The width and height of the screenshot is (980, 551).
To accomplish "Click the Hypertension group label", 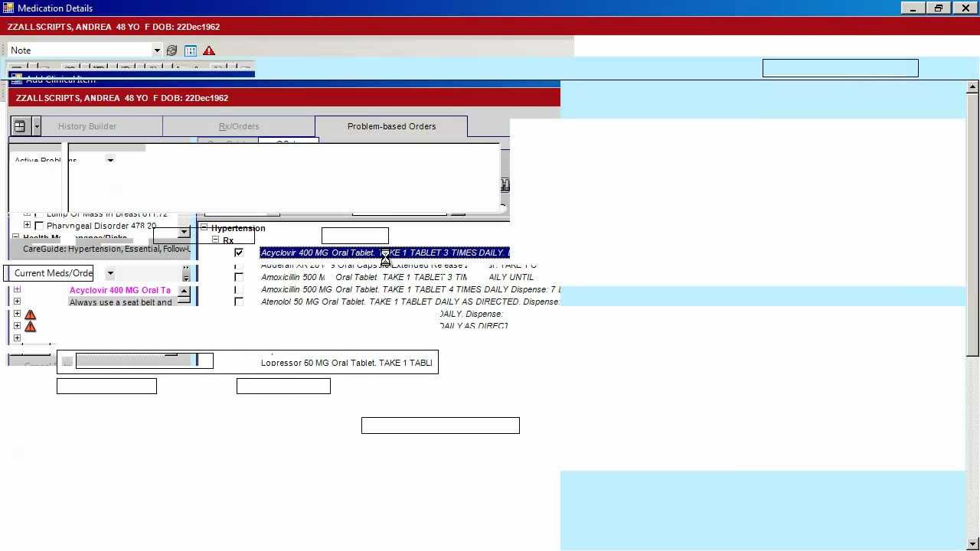I will (238, 228).
